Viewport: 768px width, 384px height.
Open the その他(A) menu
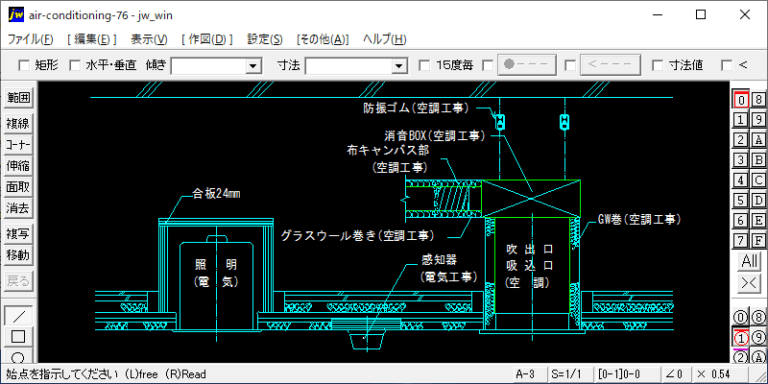pyautogui.click(x=323, y=39)
